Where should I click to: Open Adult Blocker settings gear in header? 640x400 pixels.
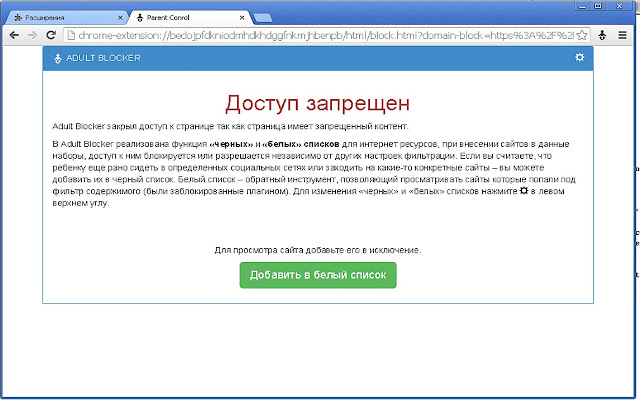point(580,57)
